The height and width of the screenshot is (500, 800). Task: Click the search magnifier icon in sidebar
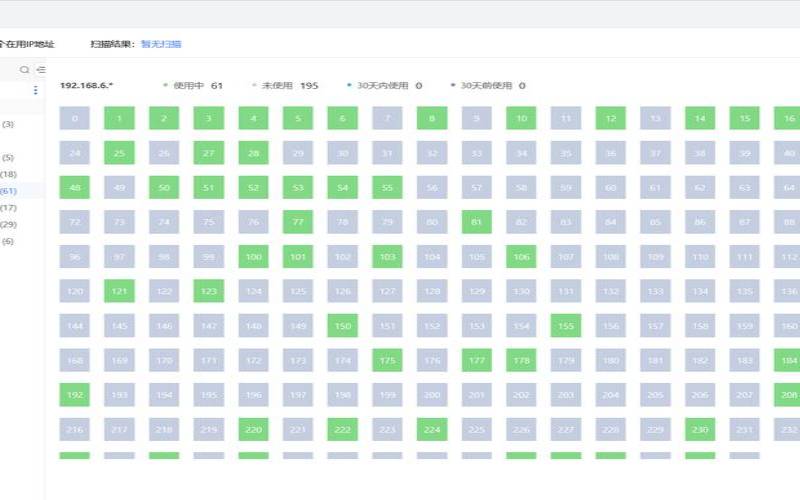tap(25, 70)
